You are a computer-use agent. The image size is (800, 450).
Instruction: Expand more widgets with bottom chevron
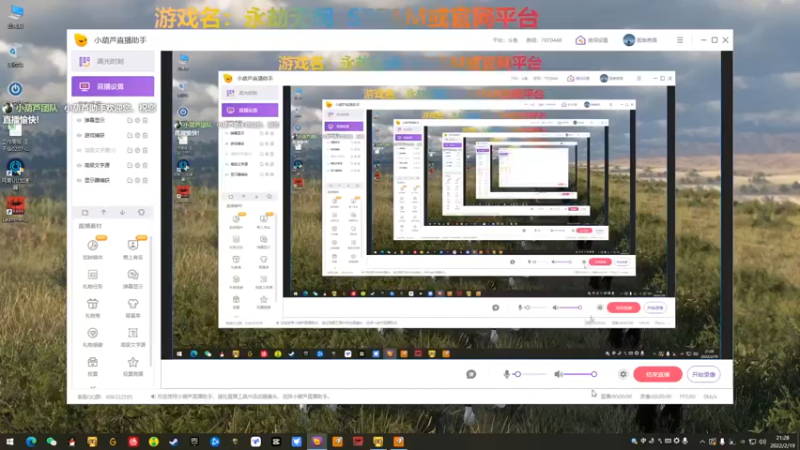93,387
